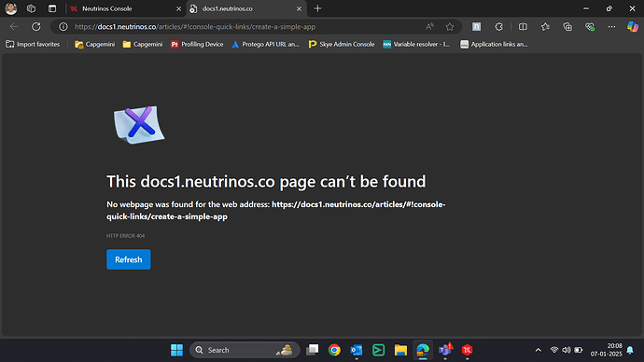Open the Copilot icon
This screenshot has width=644, height=362.
[x=633, y=27]
